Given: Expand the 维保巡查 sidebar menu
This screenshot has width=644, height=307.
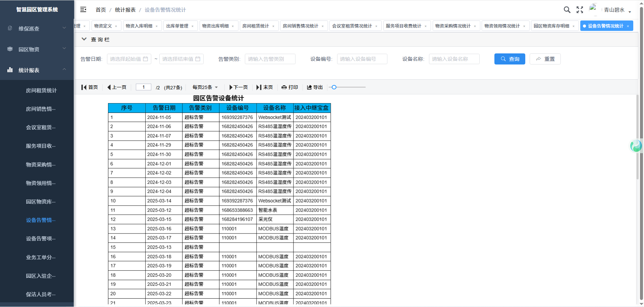Looking at the screenshot, I should 37,29.
